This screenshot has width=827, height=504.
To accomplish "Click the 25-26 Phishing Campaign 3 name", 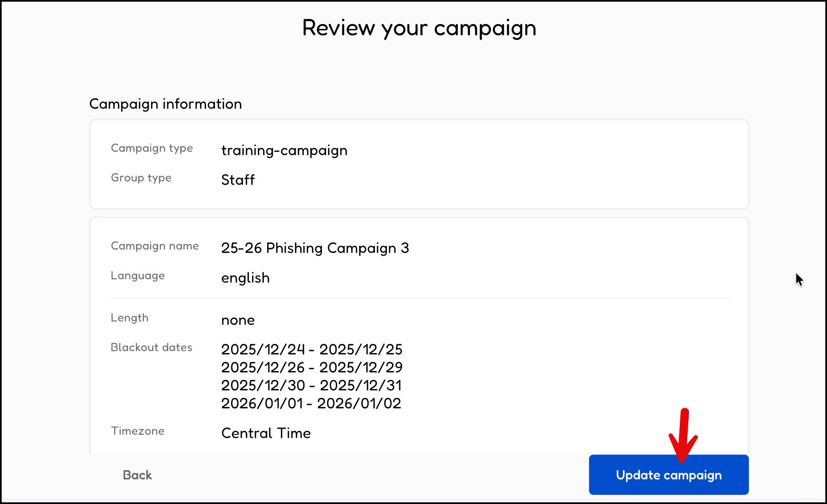I will (x=315, y=248).
